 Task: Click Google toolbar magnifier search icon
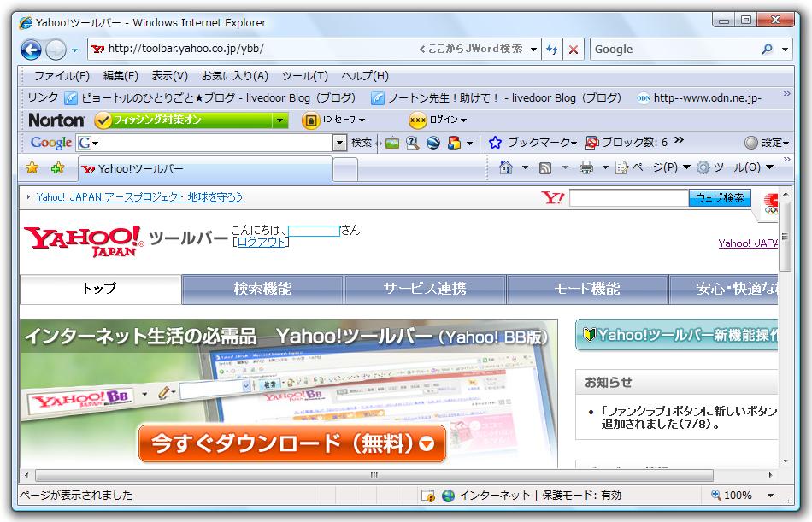click(x=413, y=143)
